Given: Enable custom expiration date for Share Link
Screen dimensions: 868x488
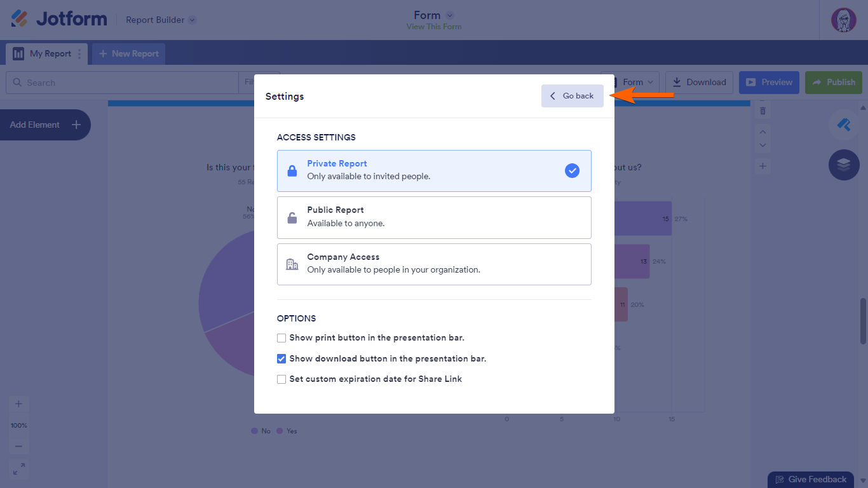Looking at the screenshot, I should click(281, 379).
